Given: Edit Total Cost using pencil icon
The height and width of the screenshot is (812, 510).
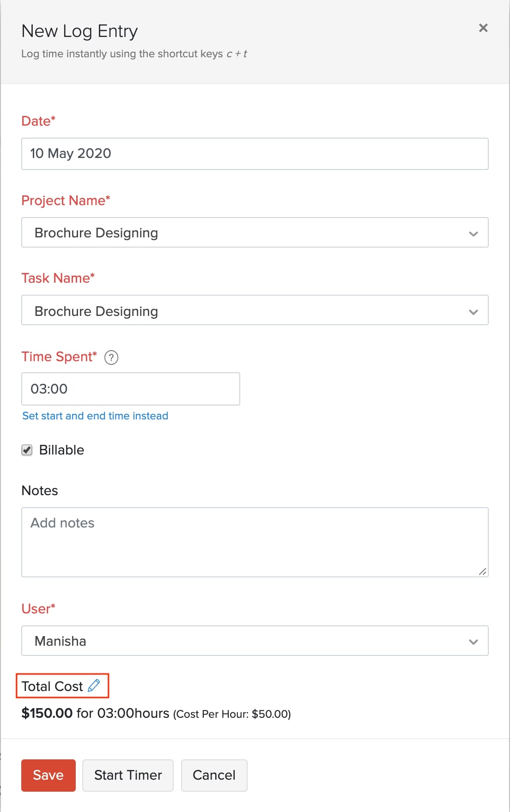Looking at the screenshot, I should pos(94,685).
